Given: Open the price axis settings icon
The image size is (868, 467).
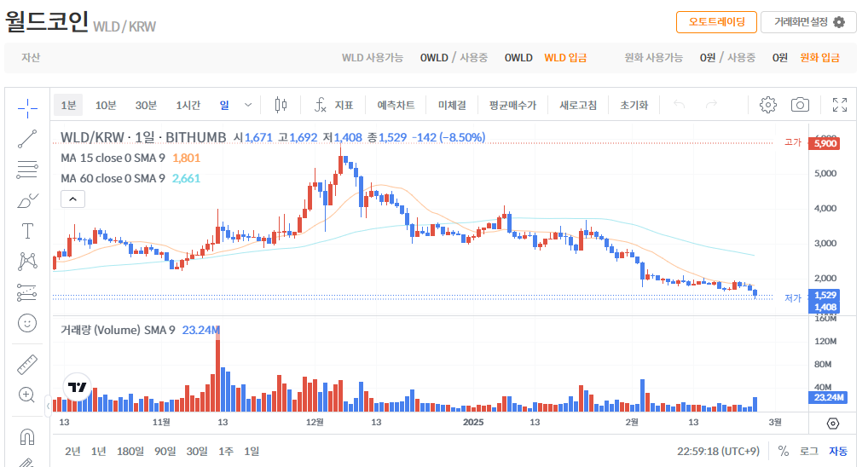Looking at the screenshot, I should [832, 424].
